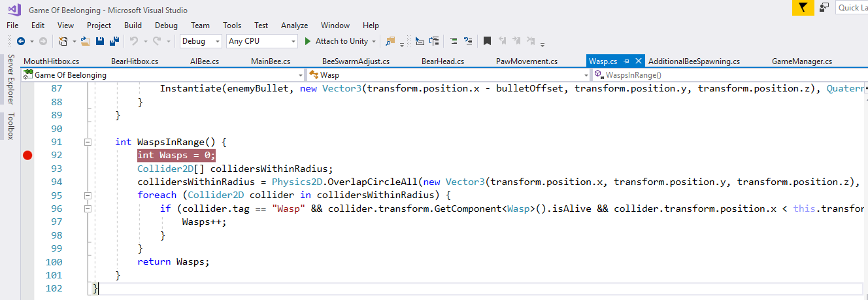Click the Open File folder icon
This screenshot has width=868, height=300.
85,41
